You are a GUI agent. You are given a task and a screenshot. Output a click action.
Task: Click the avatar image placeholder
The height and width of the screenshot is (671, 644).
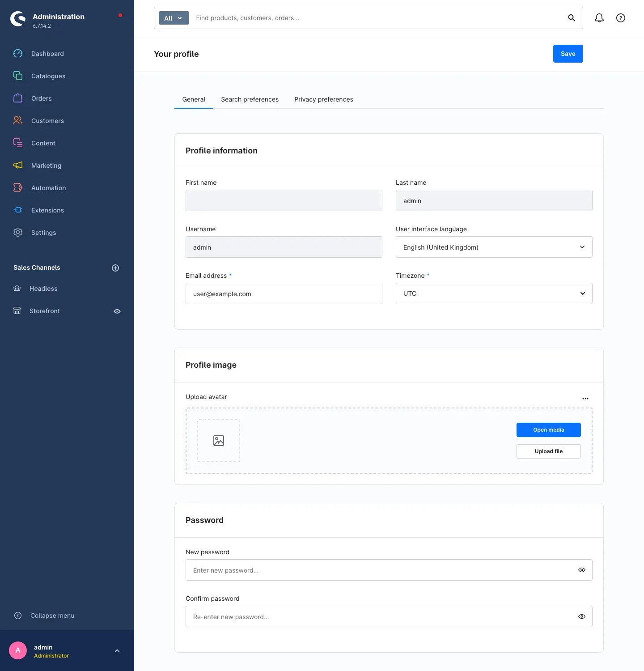[x=219, y=441]
